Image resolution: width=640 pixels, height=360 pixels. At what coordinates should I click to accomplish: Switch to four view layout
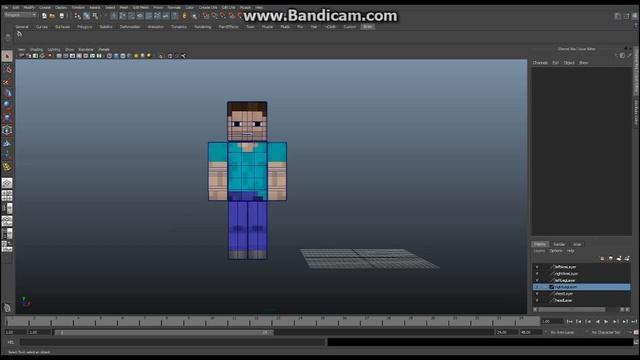click(7, 196)
